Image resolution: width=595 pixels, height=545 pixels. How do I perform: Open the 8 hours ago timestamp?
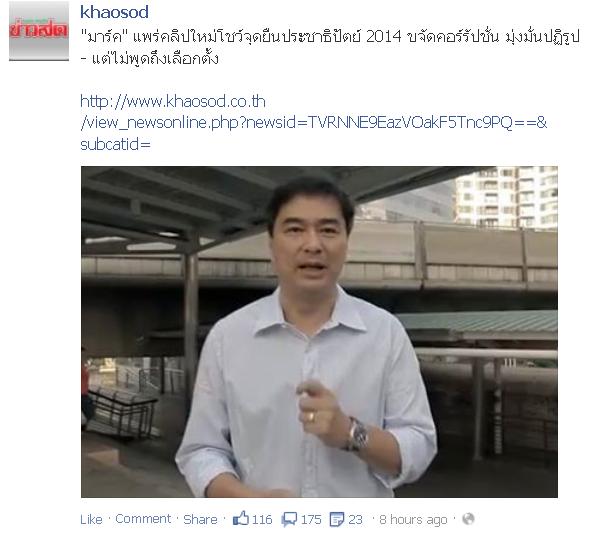click(413, 520)
